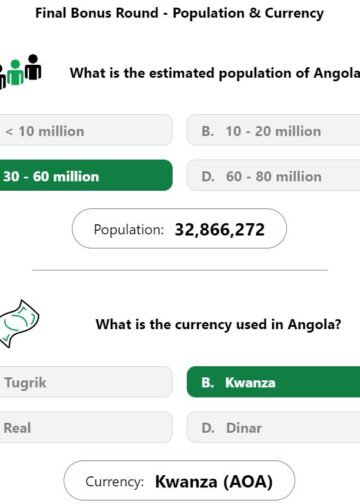The image size is (360, 504).
Task: Choose answer B. 10 - 20 million
Action: 273,130
